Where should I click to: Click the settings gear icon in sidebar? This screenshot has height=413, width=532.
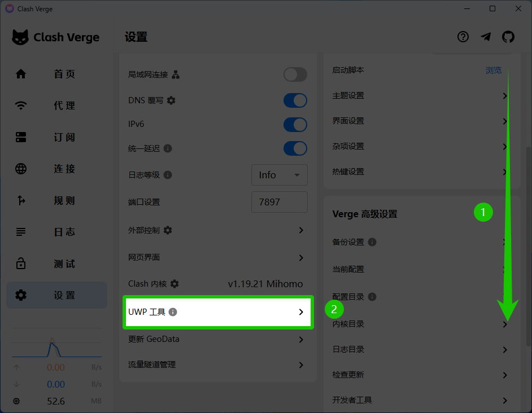(x=21, y=295)
